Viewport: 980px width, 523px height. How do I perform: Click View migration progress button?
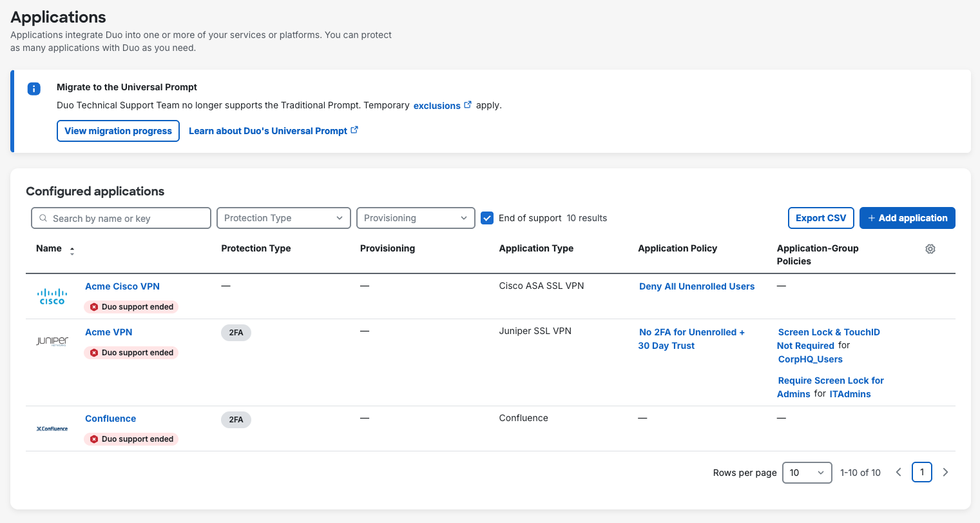click(x=118, y=131)
